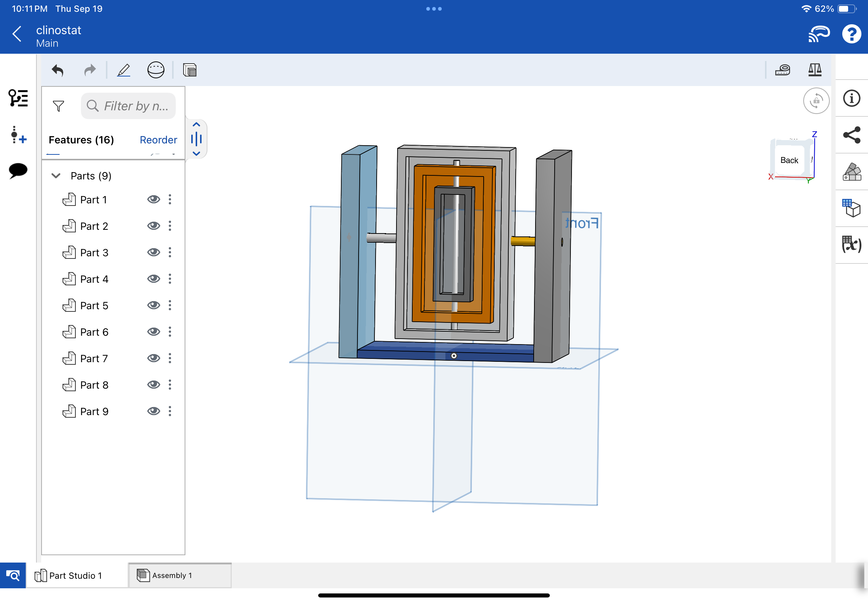Viewport: 868px width, 603px height.
Task: Open the parts cube toolbar icon
Action: (190, 70)
